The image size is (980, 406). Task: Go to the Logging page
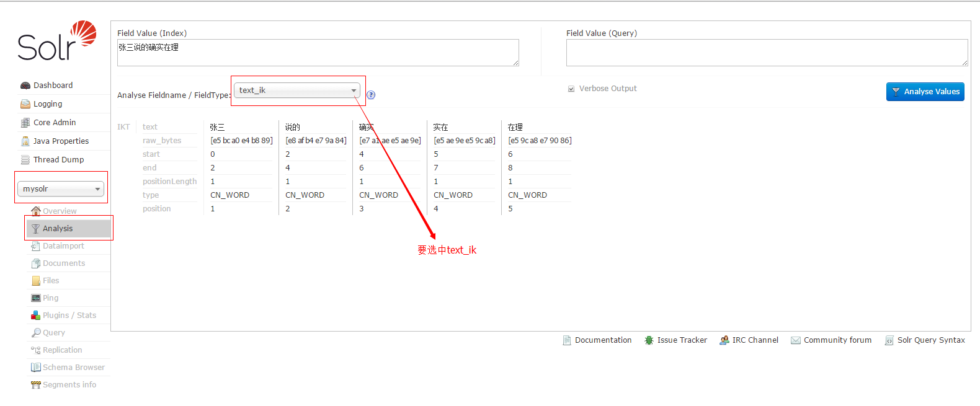[x=48, y=104]
